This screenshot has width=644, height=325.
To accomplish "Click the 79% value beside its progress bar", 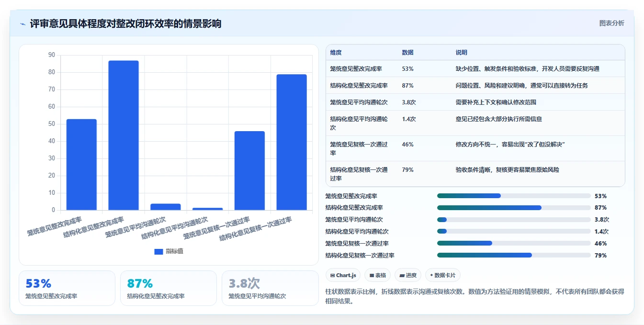I will click(600, 255).
